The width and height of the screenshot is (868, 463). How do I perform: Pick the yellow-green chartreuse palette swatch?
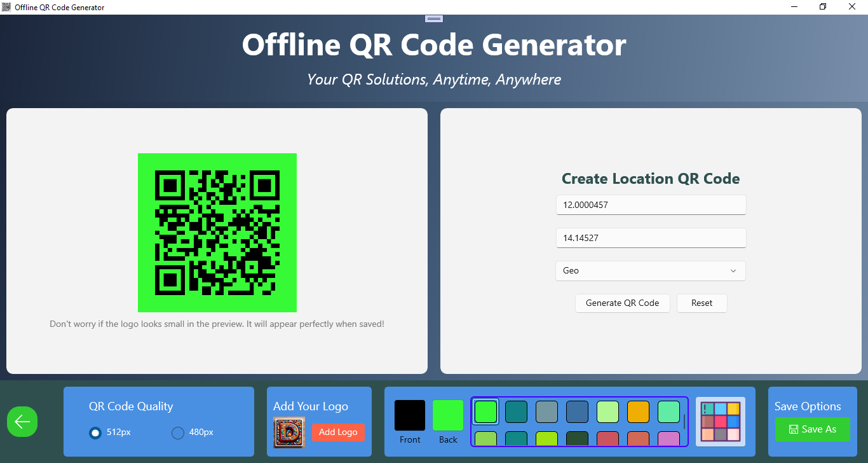point(547,439)
